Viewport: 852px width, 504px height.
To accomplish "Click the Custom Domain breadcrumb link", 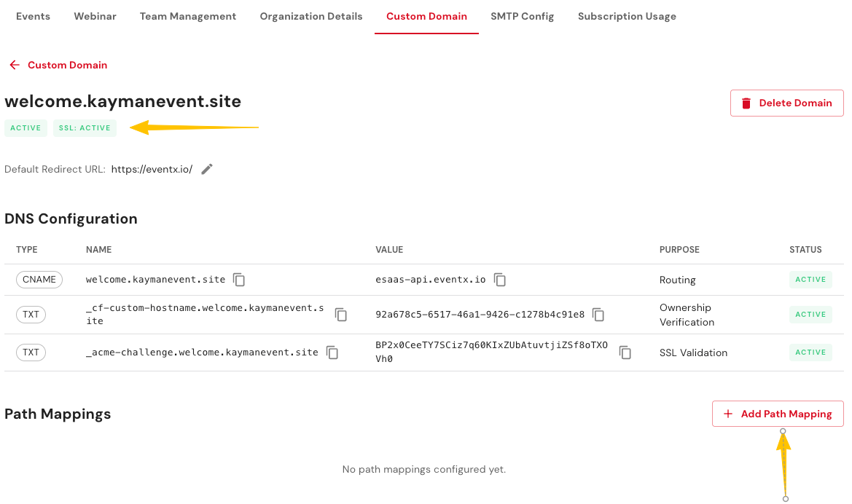I will click(x=67, y=65).
